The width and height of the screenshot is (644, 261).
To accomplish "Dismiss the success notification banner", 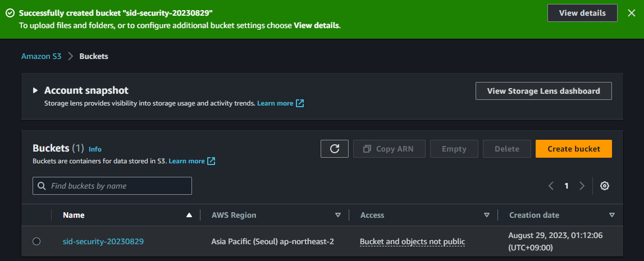I will [631, 13].
